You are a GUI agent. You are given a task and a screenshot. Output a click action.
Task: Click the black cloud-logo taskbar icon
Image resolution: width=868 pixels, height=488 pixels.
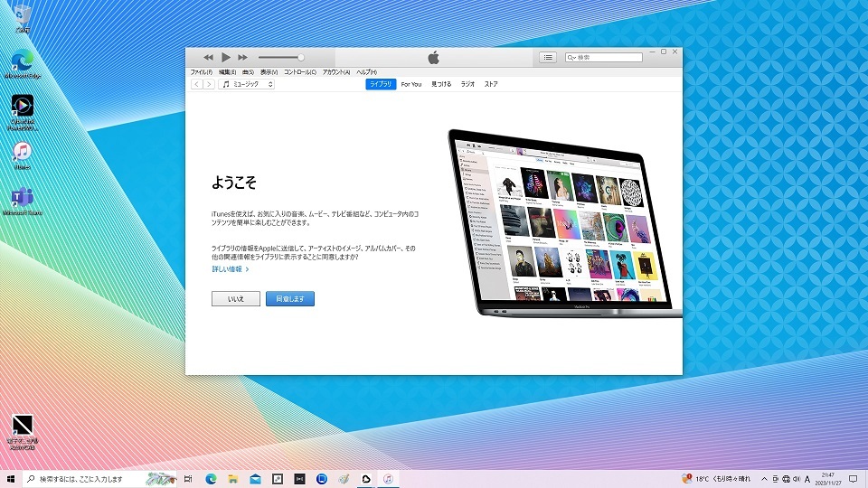(366, 479)
